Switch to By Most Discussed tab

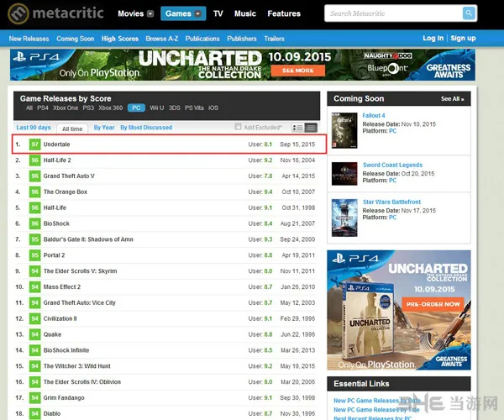146,128
